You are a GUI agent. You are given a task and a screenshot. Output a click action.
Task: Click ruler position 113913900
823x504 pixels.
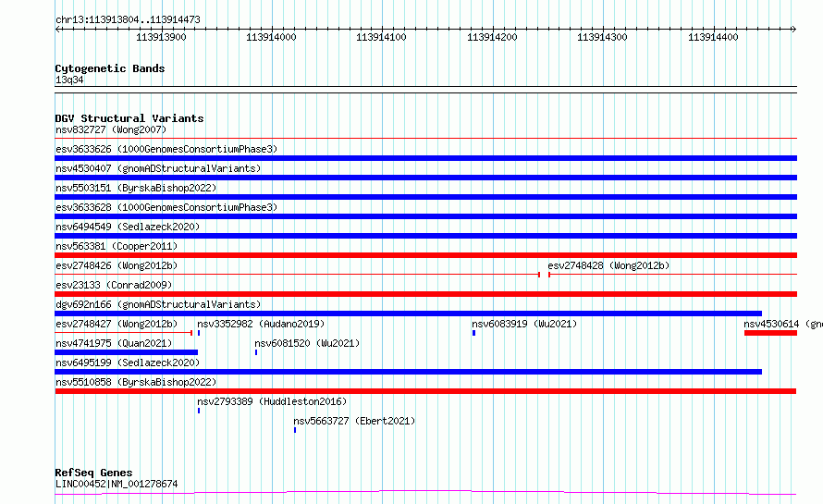(x=161, y=37)
